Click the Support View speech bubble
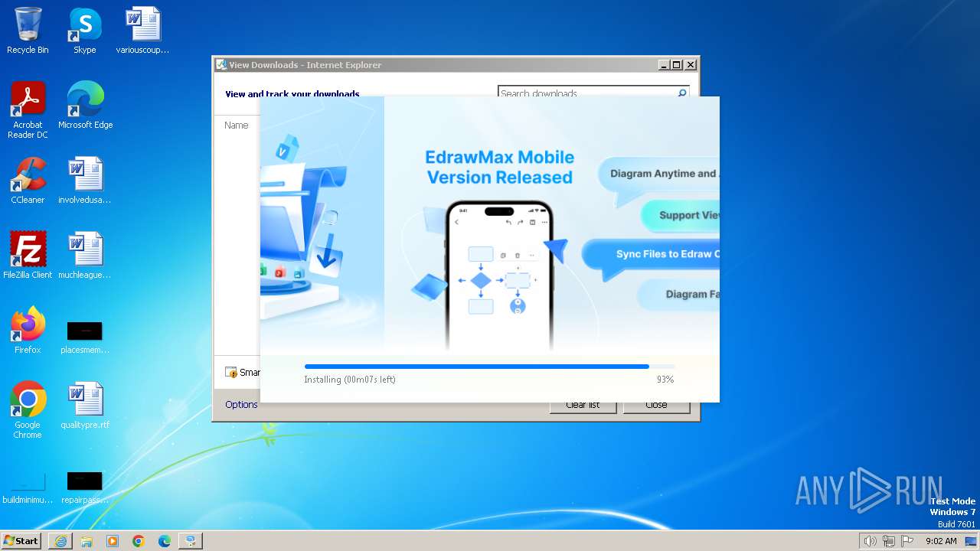Screen dimensions: 980x551 [x=681, y=216]
